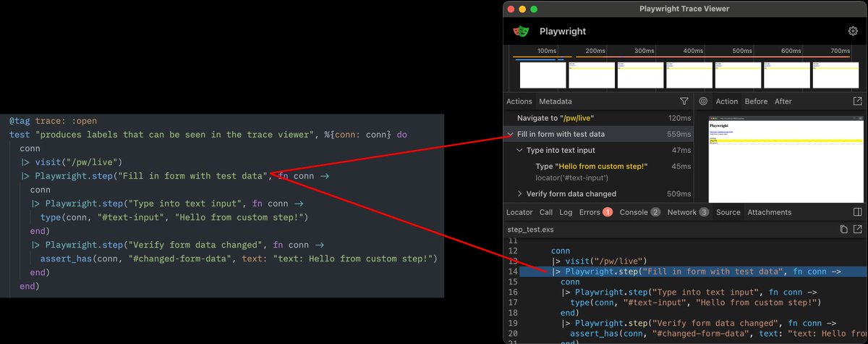Click the 509ms duration value
The image size is (868, 344).
tap(679, 193)
